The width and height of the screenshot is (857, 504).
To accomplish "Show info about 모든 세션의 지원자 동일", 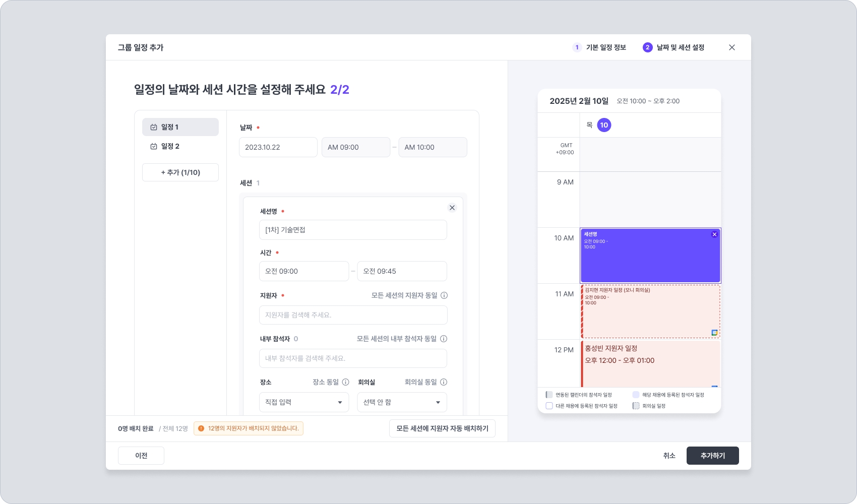I will (x=444, y=295).
